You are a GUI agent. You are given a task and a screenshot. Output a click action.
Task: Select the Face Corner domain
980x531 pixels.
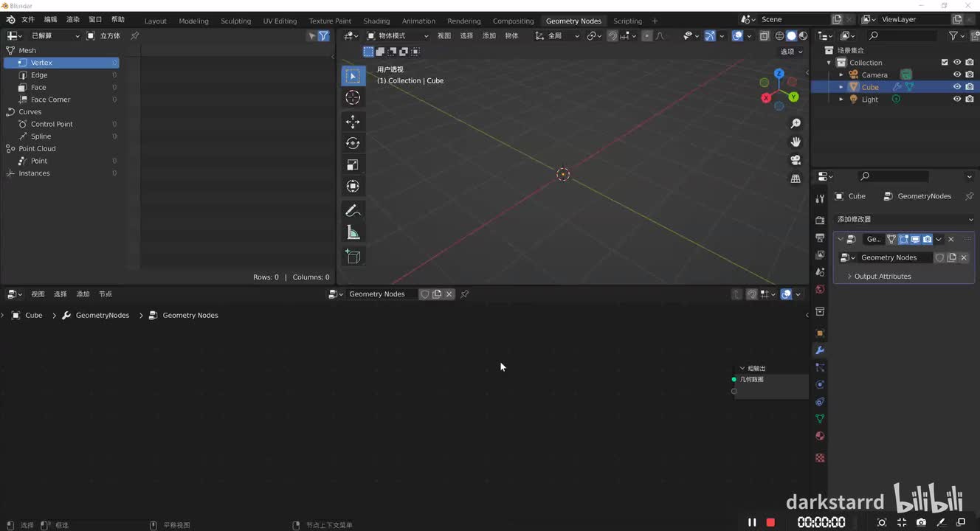pos(61,100)
